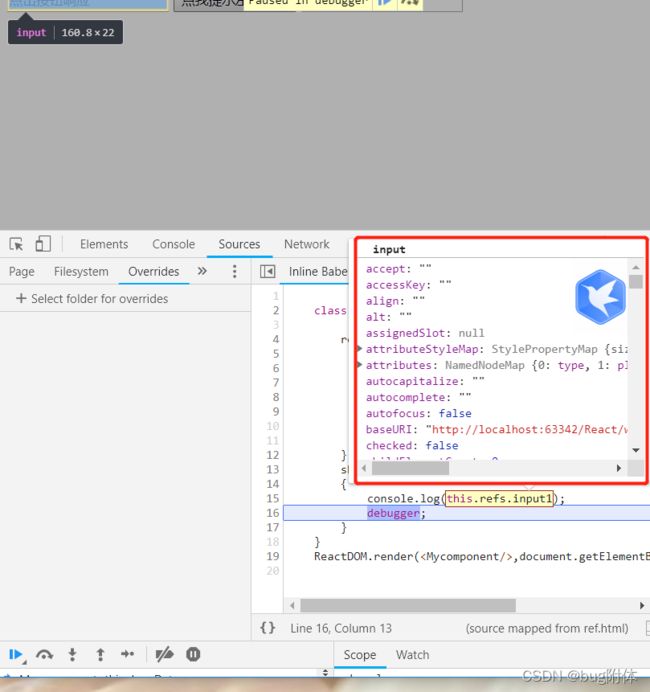Click the assignedSlot null property
Screen dimensions: 650x692
pyautogui.click(x=425, y=333)
